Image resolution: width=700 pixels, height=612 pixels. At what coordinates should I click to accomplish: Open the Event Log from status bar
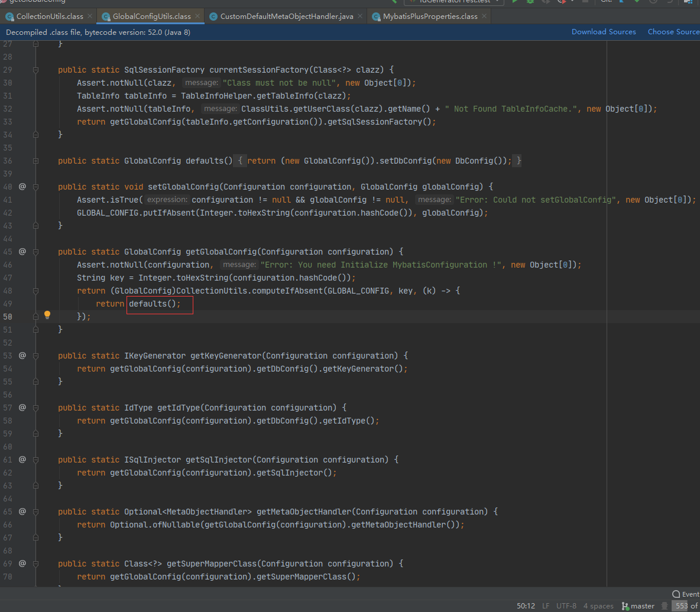coord(686,594)
